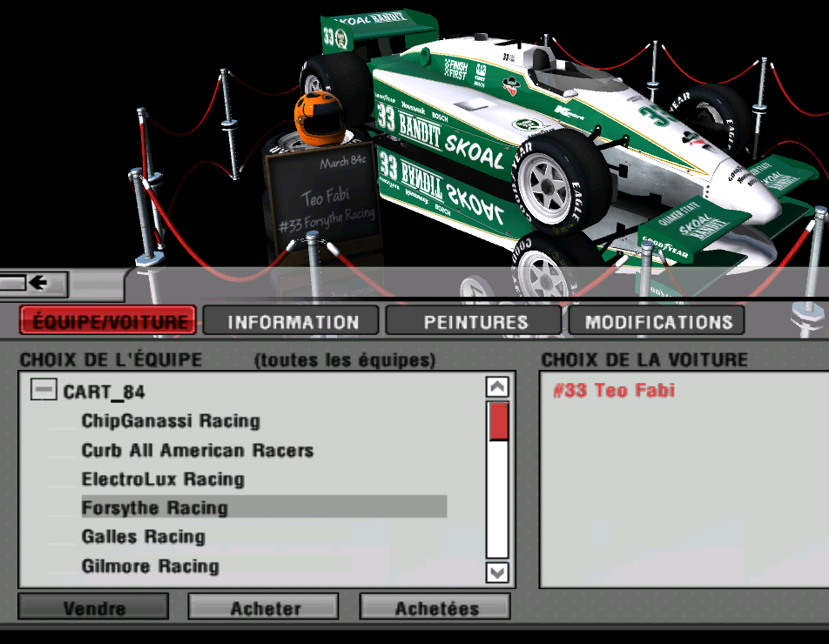Click the back arrow button

(34, 283)
